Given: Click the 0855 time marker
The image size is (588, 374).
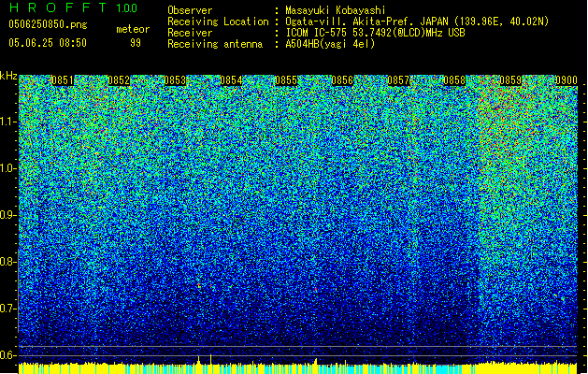Looking at the screenshot, I should point(286,80).
